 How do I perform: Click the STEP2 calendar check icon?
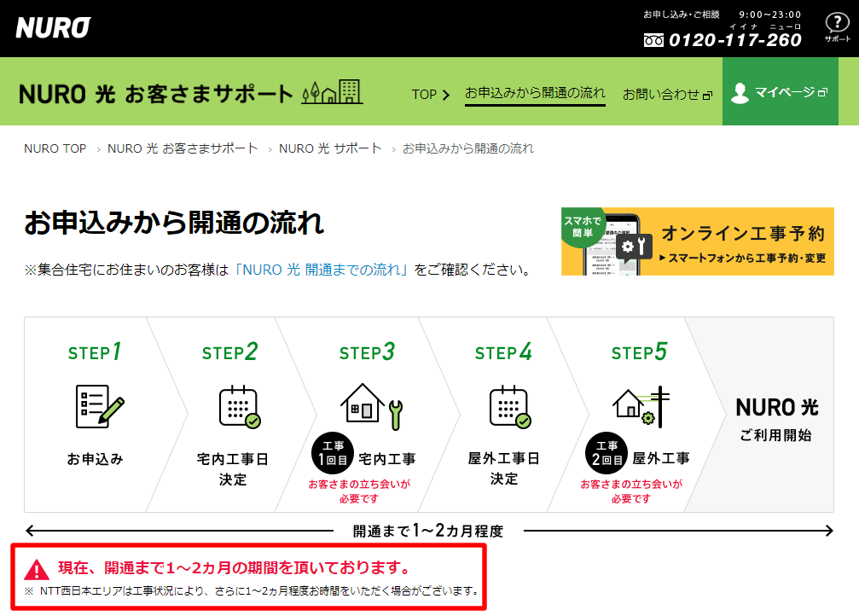click(240, 407)
